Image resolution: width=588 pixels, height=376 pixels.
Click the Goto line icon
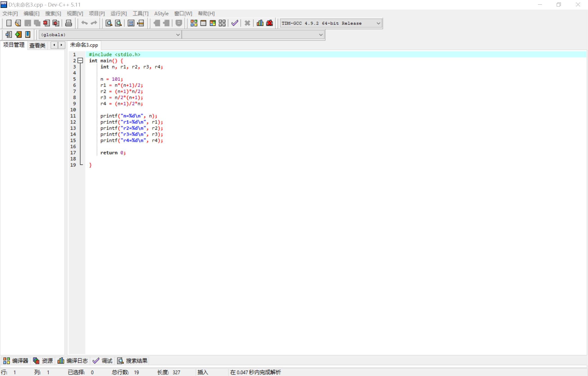(140, 23)
